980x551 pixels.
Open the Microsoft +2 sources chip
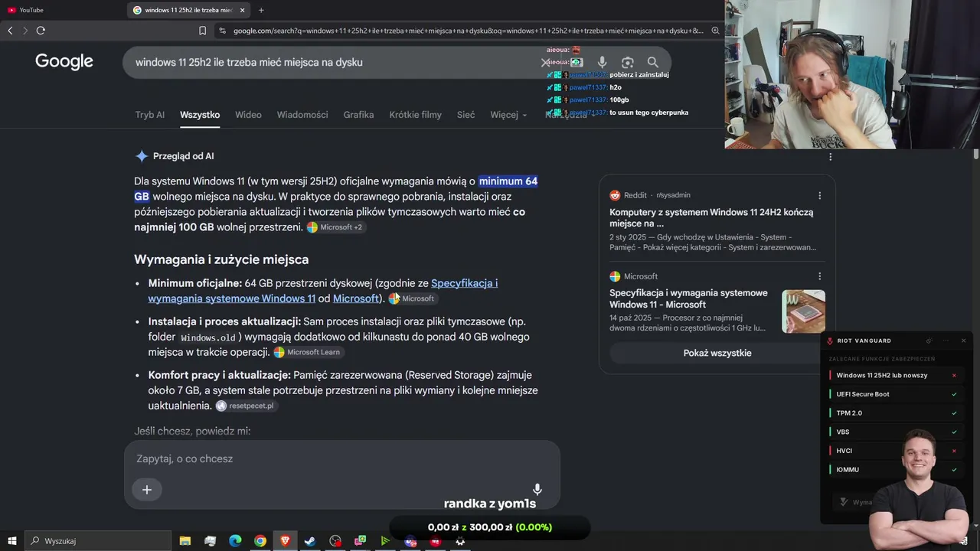pyautogui.click(x=335, y=227)
